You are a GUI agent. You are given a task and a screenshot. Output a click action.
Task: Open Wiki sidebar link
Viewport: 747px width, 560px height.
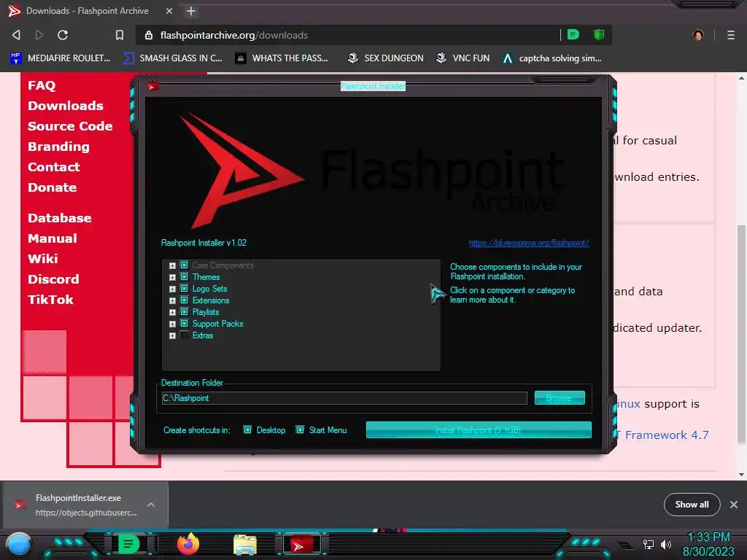pyautogui.click(x=43, y=259)
